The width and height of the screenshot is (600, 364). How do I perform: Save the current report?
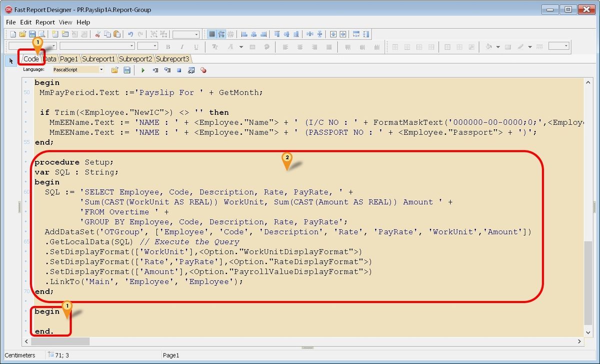click(x=31, y=34)
